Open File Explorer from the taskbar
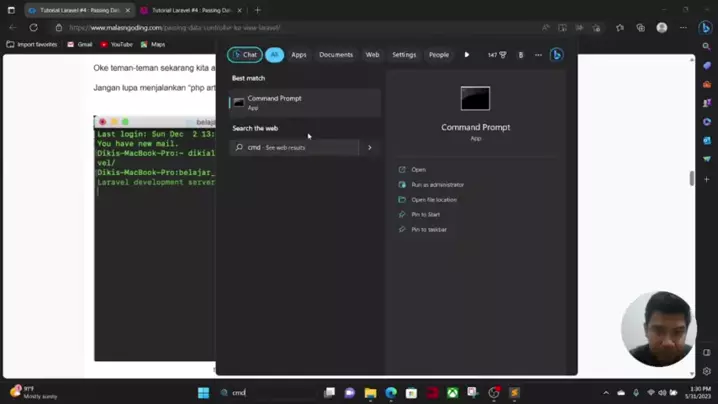718x404 pixels. tap(370, 393)
